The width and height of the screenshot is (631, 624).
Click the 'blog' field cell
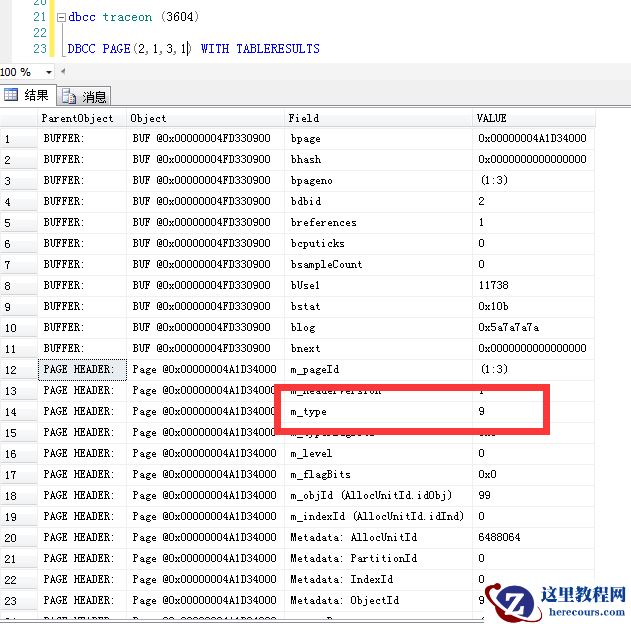point(378,327)
